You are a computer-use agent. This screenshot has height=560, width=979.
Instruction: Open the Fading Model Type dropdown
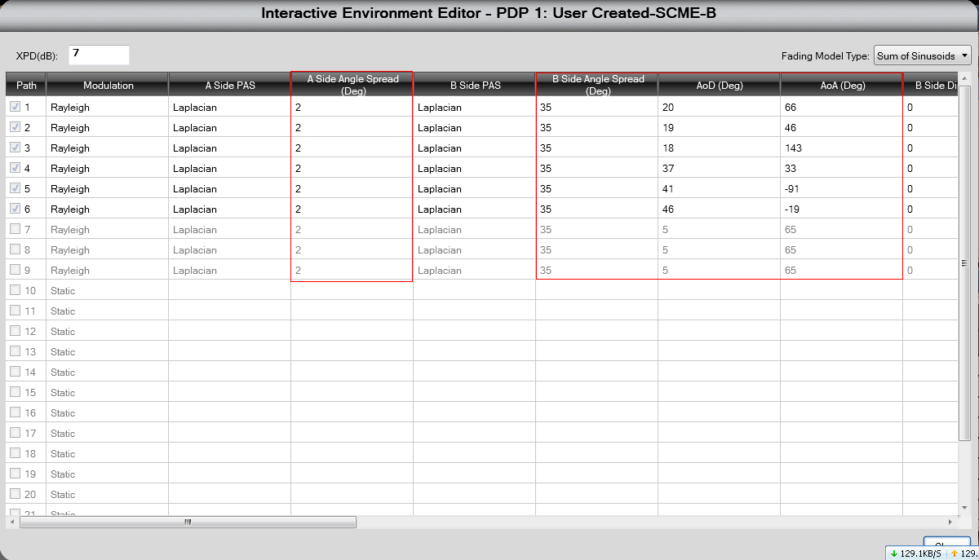(922, 55)
